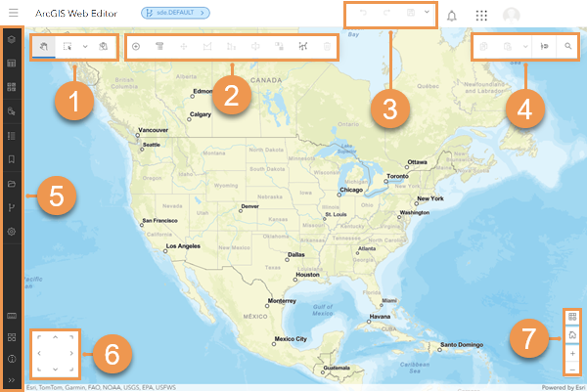This screenshot has height=392, width=587.
Task: Activate the Pan hand tool
Action: [x=44, y=47]
